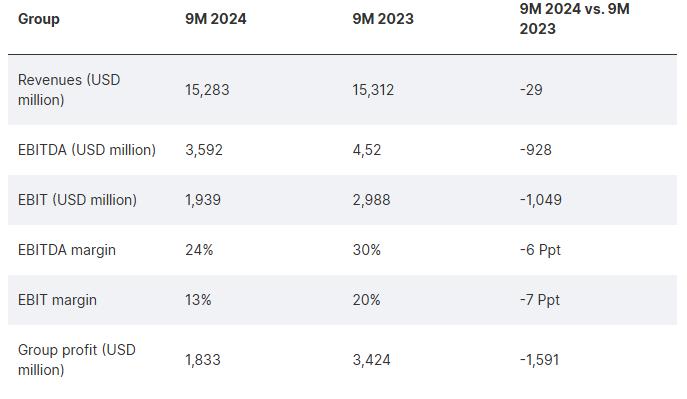Click the 24% EBITDA margin value
This screenshot has height=399, width=687.
[199, 250]
